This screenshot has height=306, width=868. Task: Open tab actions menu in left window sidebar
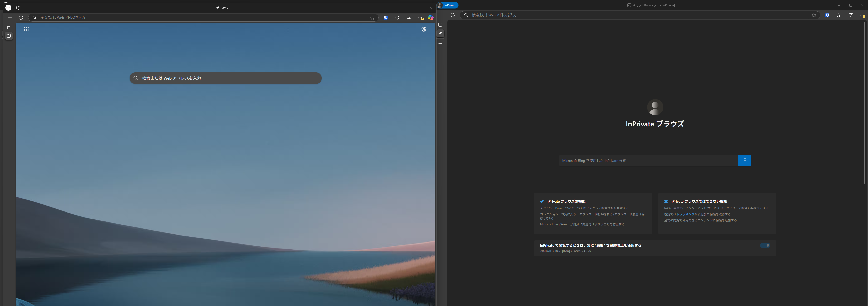pyautogui.click(x=9, y=27)
